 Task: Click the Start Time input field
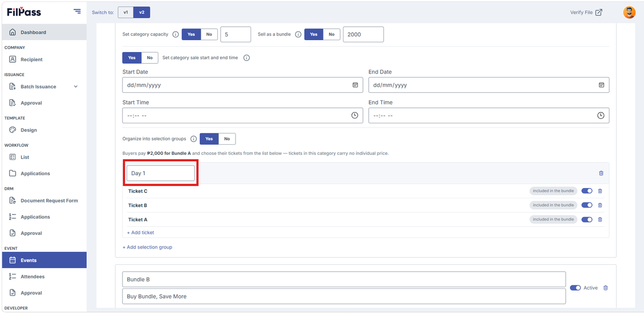(243, 115)
